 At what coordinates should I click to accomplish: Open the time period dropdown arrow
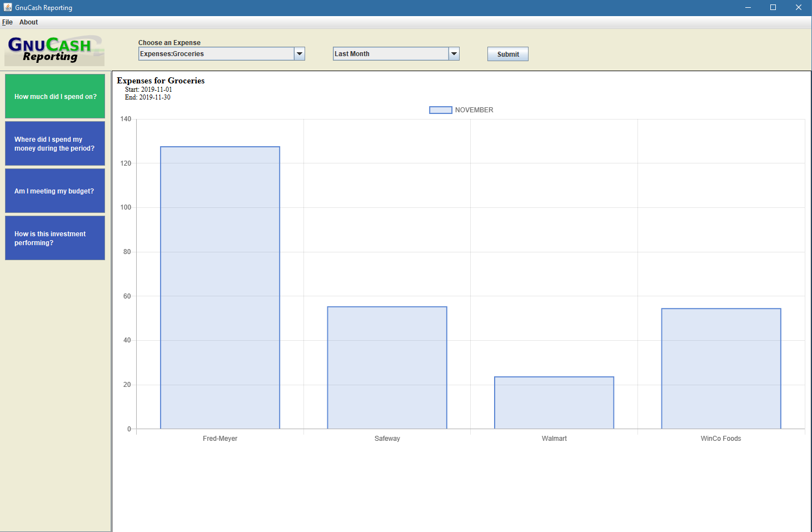[x=454, y=54]
